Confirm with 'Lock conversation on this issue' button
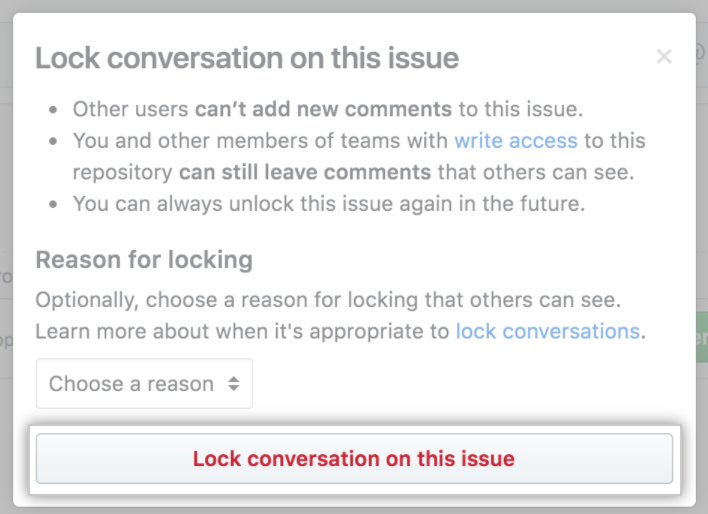Viewport: 708px width, 514px height. tap(354, 460)
